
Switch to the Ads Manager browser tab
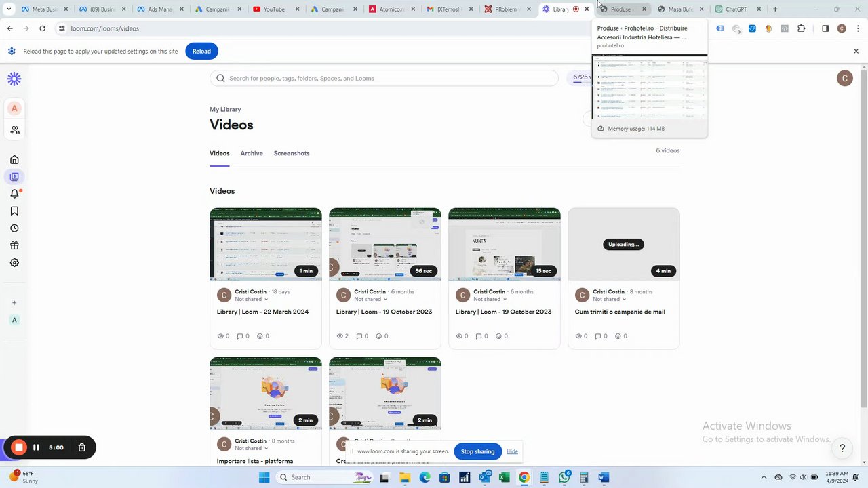[160, 9]
